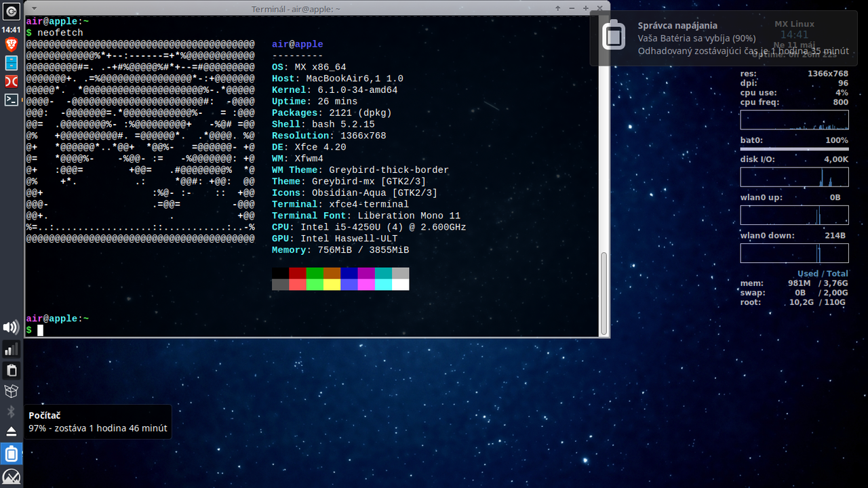Viewport: 868px width, 488px height.
Task: Click the highlighted battery power manager icon
Action: click(11, 453)
